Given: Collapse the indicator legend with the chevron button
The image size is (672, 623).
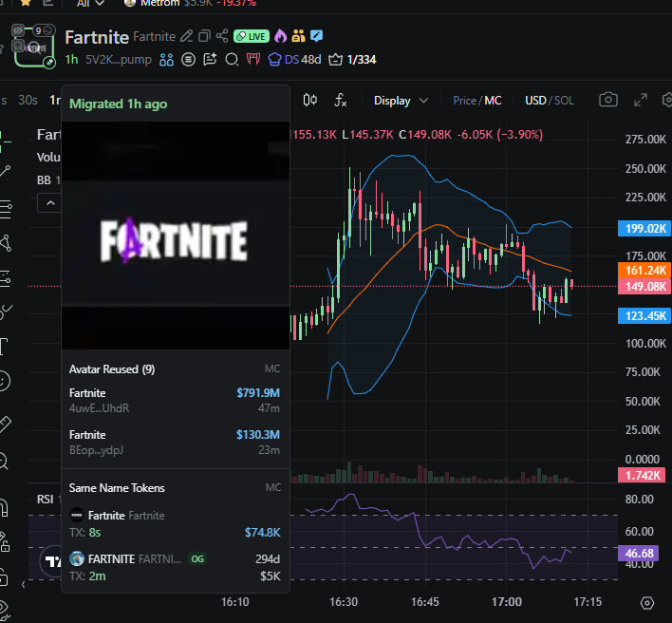Looking at the screenshot, I should point(50,203).
